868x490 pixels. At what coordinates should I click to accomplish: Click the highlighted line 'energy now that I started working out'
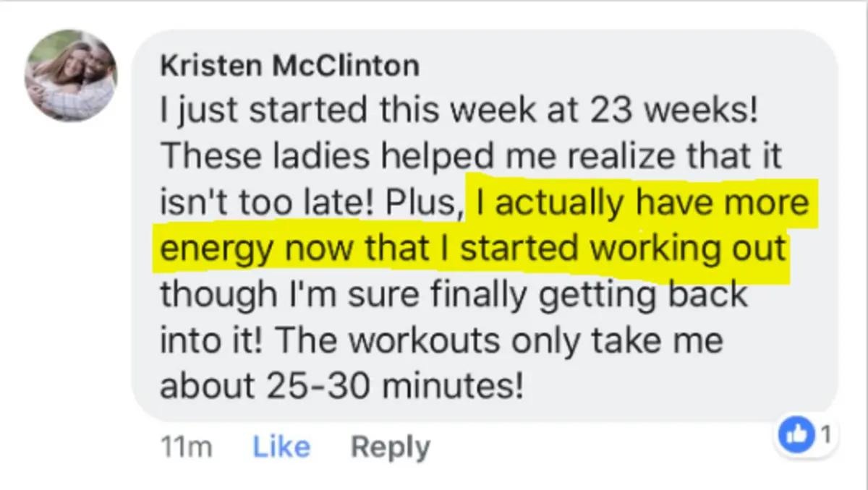point(472,250)
